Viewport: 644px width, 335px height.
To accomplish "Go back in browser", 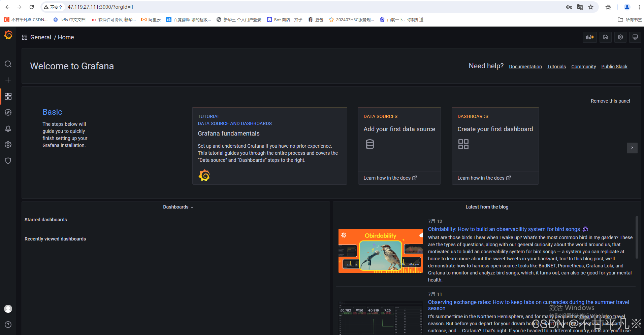I will pos(7,7).
